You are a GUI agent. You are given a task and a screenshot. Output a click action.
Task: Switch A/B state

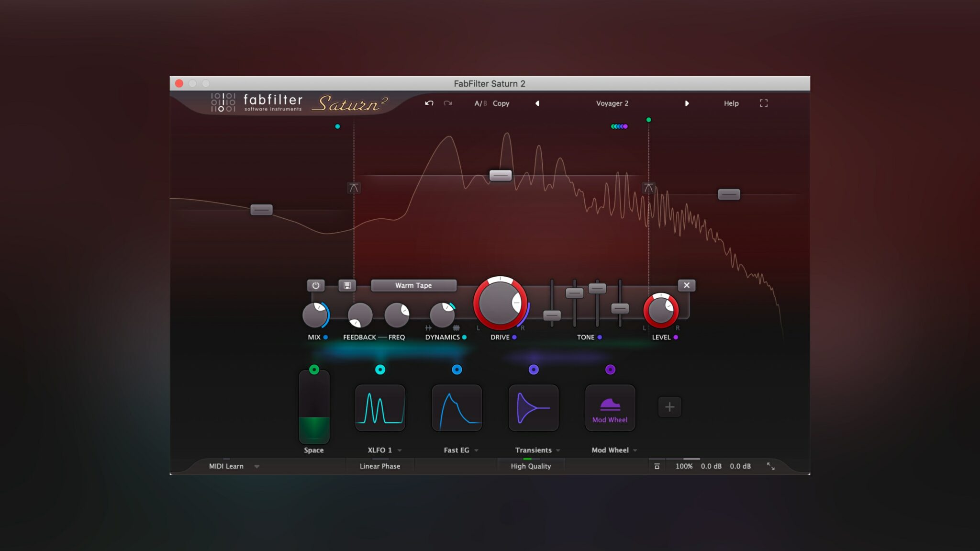pos(480,103)
